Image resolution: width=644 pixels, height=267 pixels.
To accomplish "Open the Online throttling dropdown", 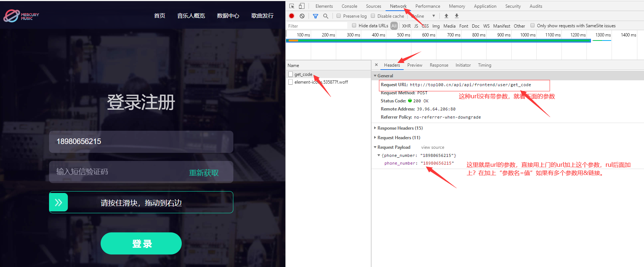I will point(423,16).
